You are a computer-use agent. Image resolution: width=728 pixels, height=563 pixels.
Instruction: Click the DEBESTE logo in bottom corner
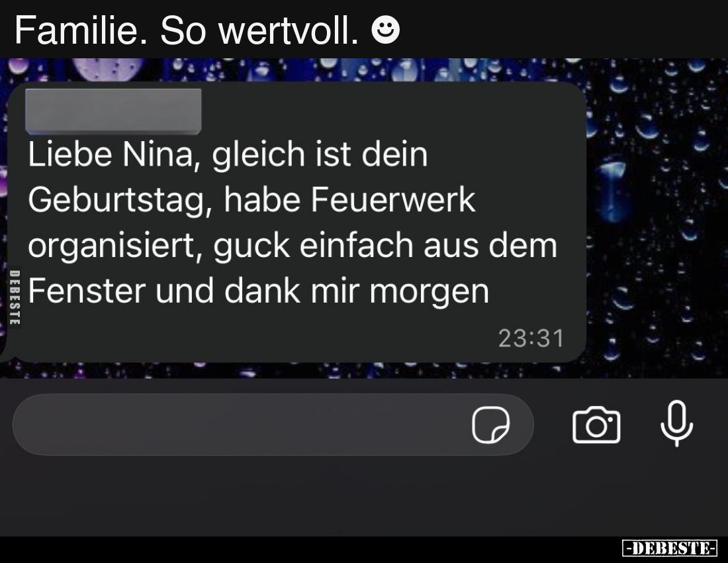point(670,548)
